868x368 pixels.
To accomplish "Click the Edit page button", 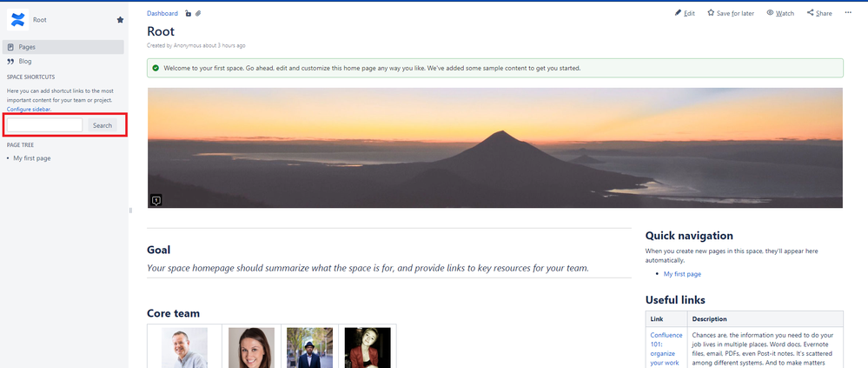I will tap(685, 13).
